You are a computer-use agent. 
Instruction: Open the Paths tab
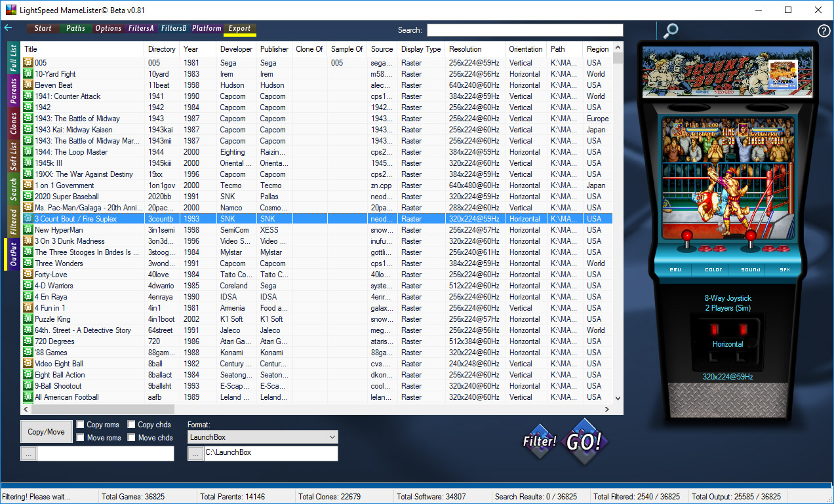click(75, 28)
